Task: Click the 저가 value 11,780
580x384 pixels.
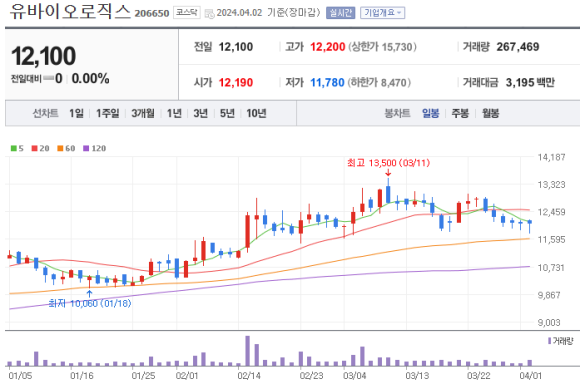Action: (x=327, y=82)
